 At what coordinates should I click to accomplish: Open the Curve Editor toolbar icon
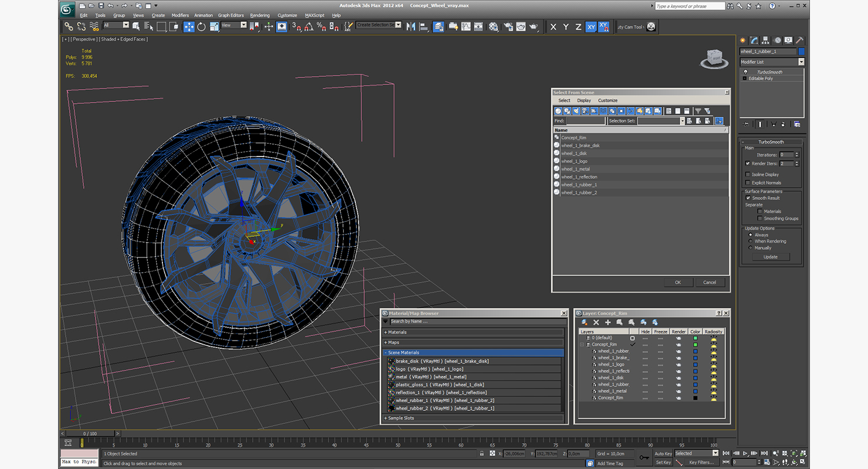(x=466, y=26)
